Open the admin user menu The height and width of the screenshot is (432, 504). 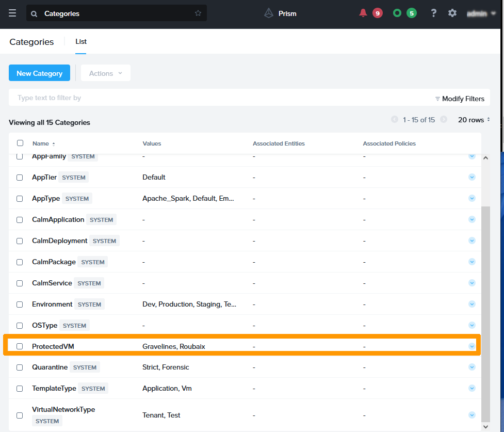pyautogui.click(x=481, y=14)
